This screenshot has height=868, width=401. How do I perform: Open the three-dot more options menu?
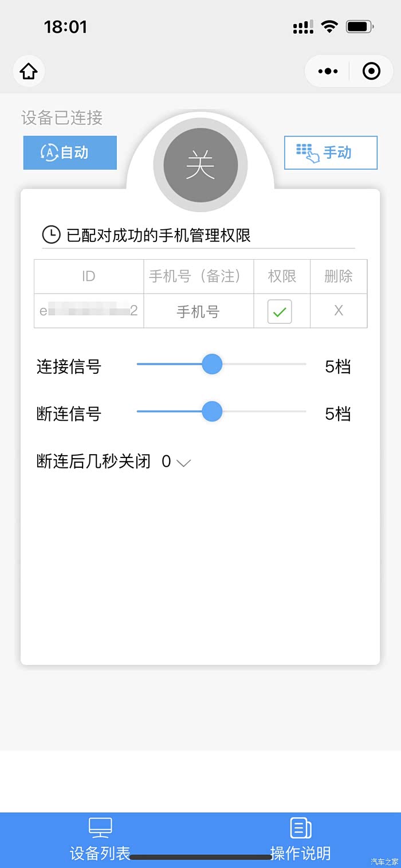tap(328, 71)
